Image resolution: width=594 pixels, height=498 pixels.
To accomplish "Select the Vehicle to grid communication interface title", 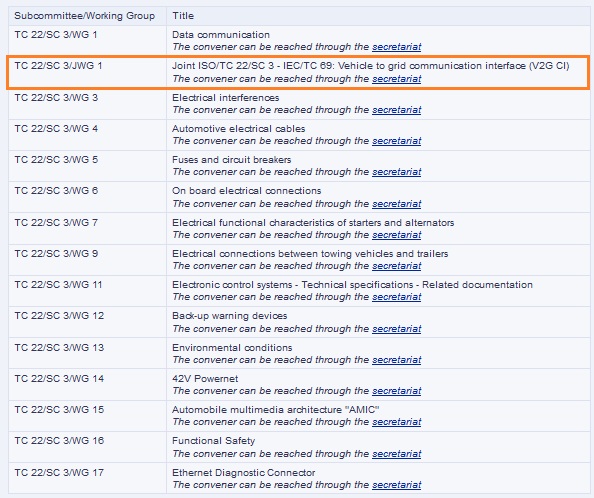I will coord(370,66).
